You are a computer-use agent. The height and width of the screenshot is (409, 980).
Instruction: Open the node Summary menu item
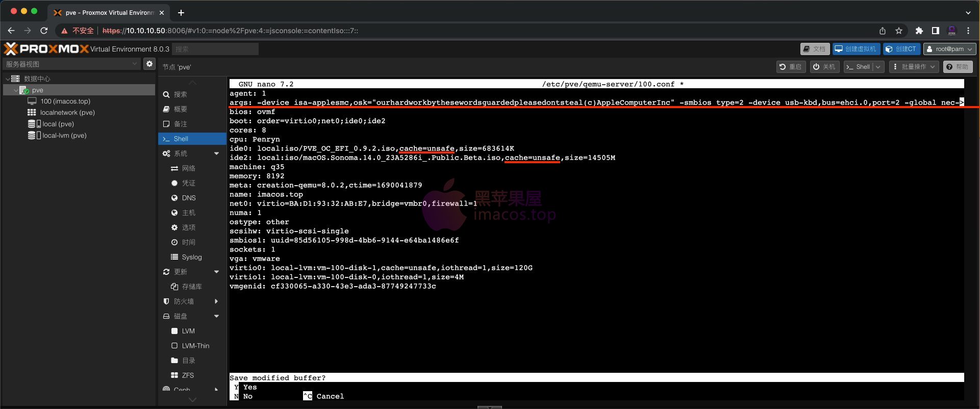[x=192, y=109]
